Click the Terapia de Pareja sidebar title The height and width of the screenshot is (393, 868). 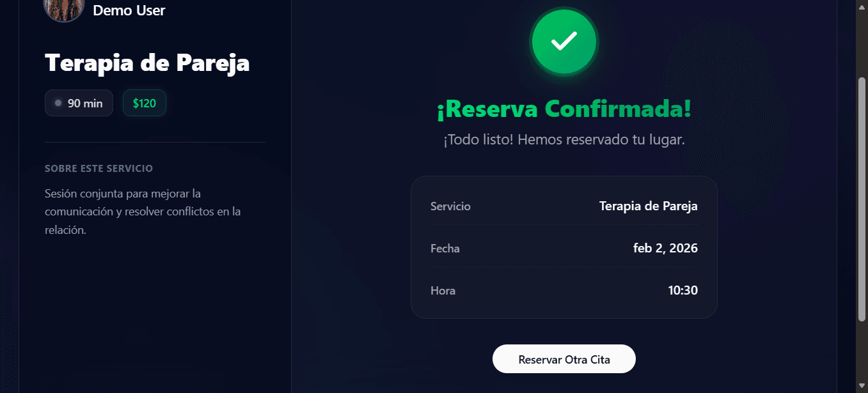[147, 63]
